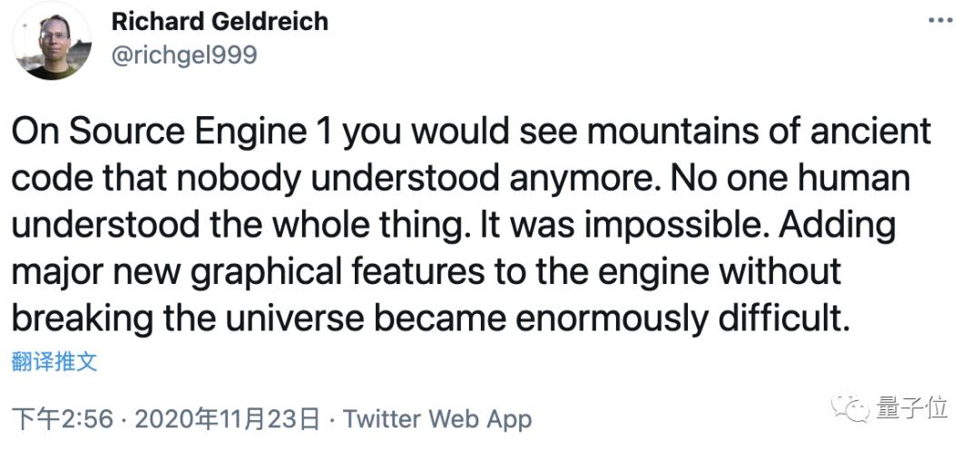This screenshot has width=980, height=451.
Task: Open the three-dot more options menu
Action: [x=940, y=21]
